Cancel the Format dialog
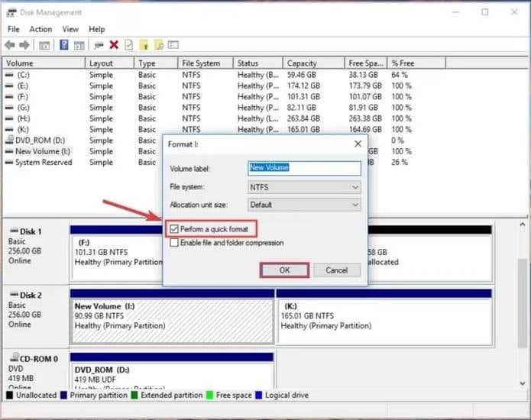The image size is (531, 420). [336, 270]
